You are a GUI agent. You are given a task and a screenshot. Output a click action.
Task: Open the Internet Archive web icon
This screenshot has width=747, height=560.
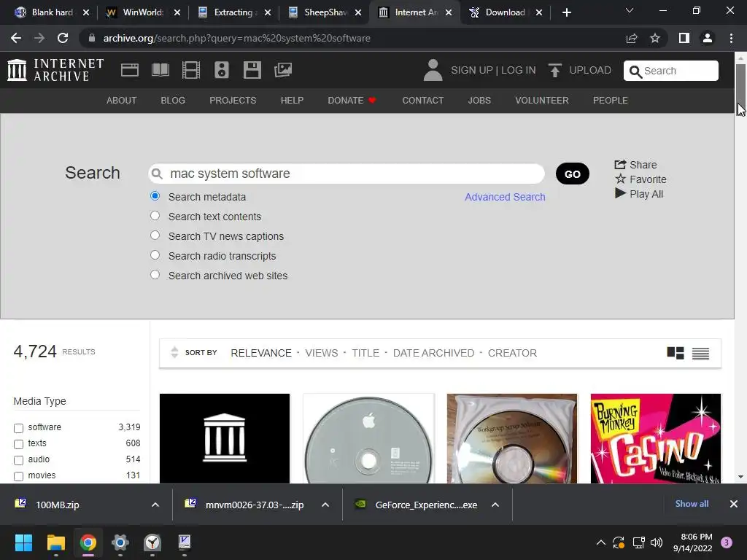pyautogui.click(x=130, y=70)
